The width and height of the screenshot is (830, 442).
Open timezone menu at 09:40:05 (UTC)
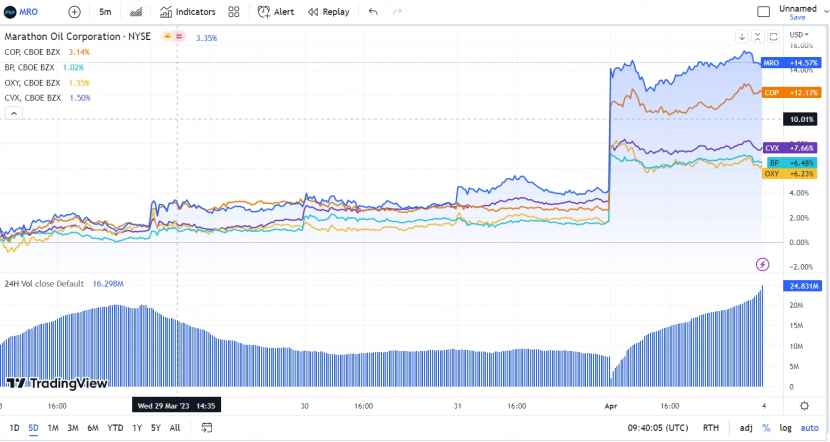pos(658,428)
